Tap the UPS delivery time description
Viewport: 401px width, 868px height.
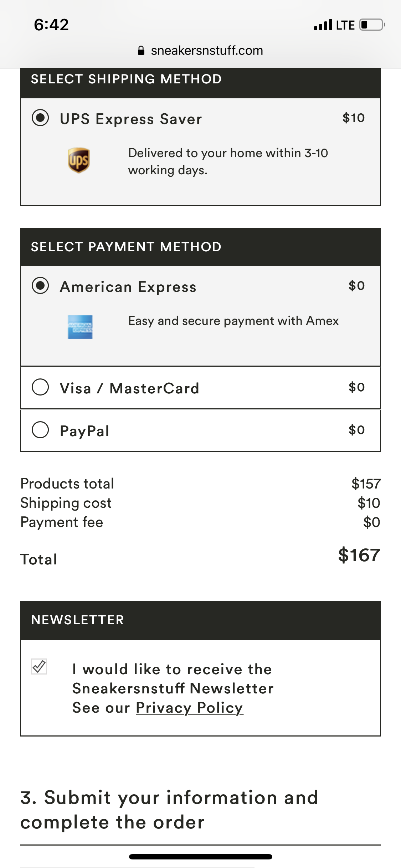tap(228, 161)
